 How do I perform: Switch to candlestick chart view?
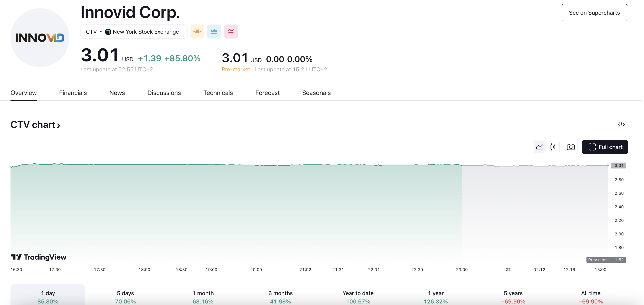[x=553, y=147]
